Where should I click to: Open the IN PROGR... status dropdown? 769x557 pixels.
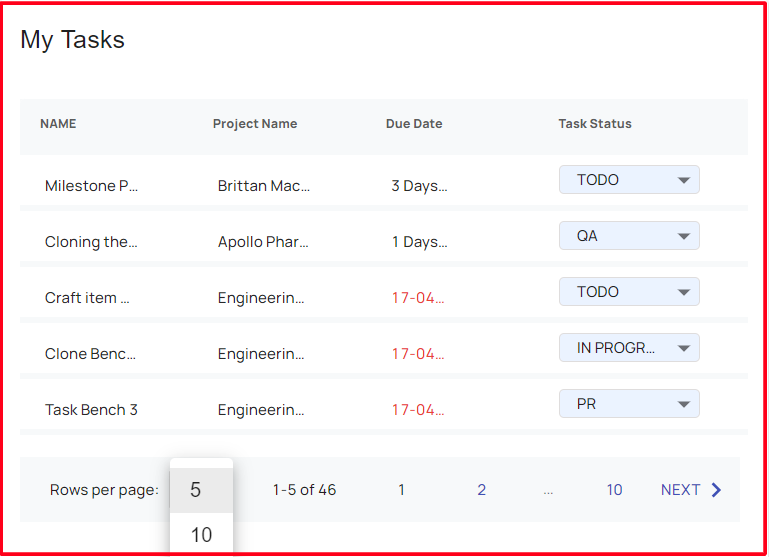coord(629,347)
